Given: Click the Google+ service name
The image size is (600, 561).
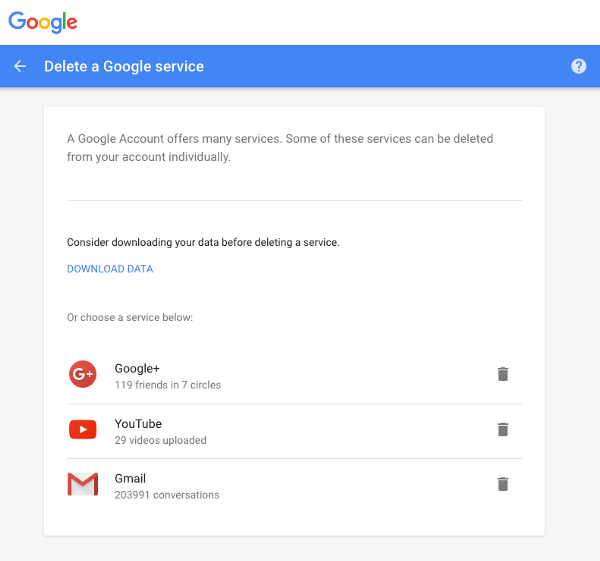Looking at the screenshot, I should click(x=138, y=369).
